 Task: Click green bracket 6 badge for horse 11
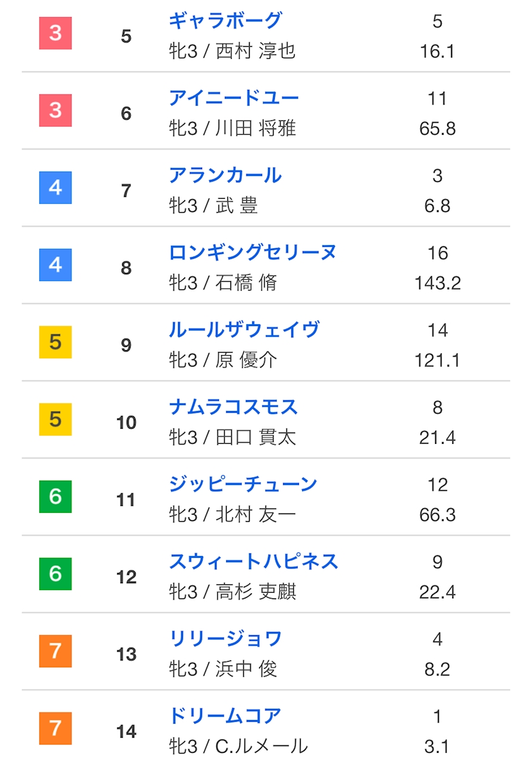click(x=56, y=496)
